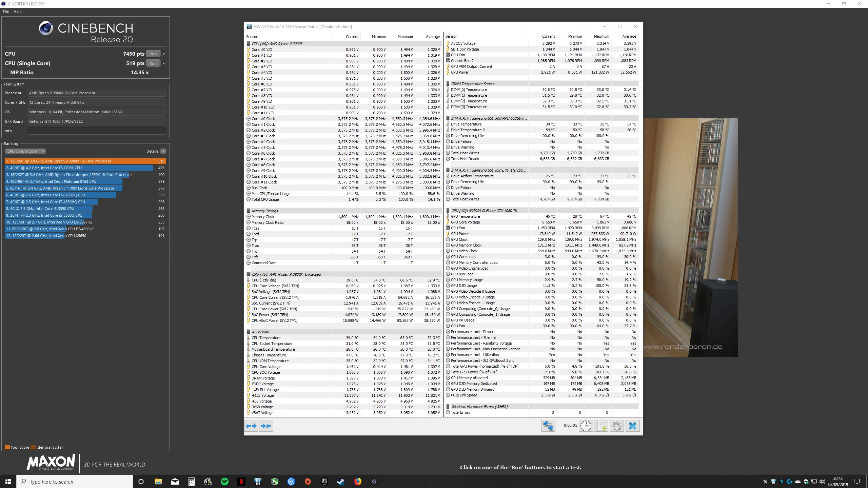Image resolution: width=868 pixels, height=488 pixels.
Task: Open Origin launcher taskbar icon
Action: point(308,482)
